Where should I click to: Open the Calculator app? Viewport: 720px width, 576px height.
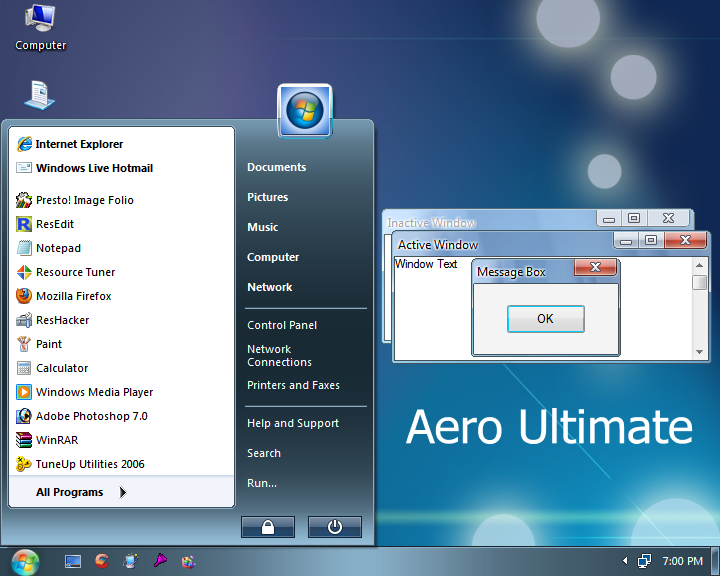click(61, 368)
